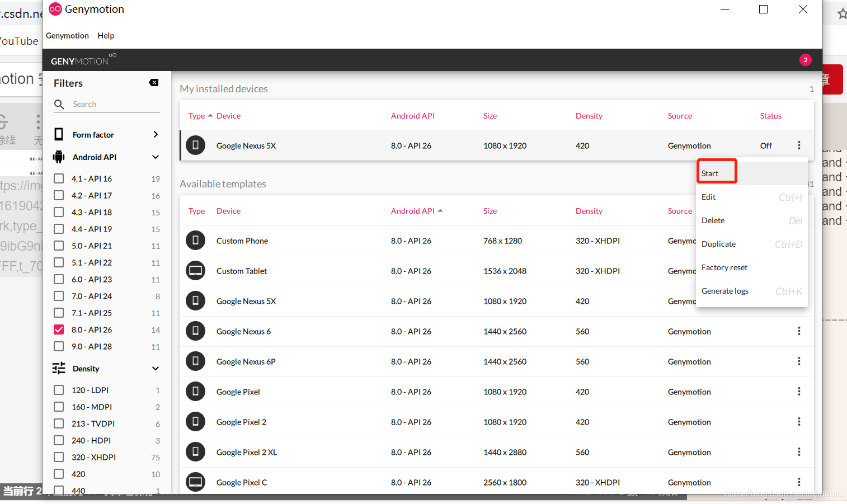Open the menu for installed Google Nexus 5X
The height and width of the screenshot is (504, 847).
[799, 145]
